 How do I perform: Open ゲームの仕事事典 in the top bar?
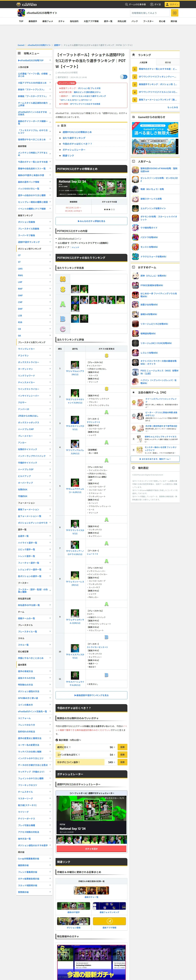coord(136,4)
